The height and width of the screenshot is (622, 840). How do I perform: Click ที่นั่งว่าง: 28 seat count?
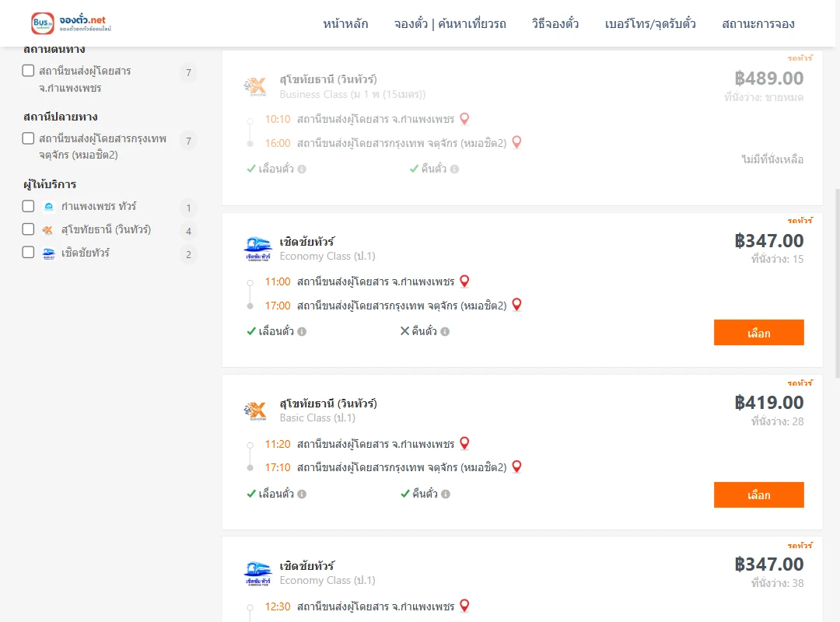[777, 421]
